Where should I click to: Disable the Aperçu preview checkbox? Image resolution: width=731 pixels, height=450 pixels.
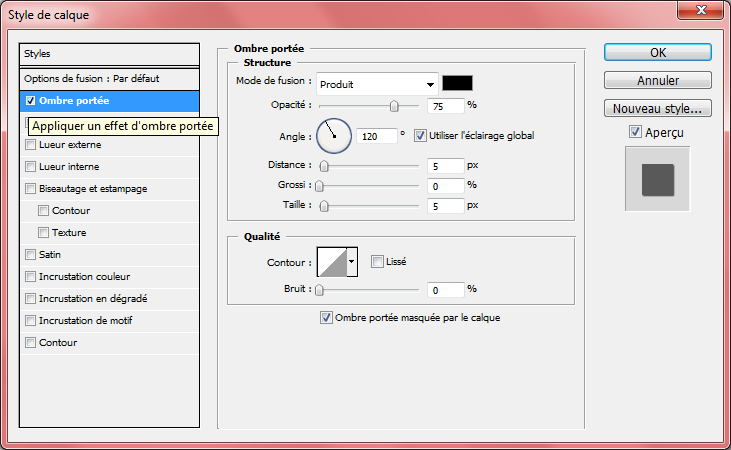point(635,132)
